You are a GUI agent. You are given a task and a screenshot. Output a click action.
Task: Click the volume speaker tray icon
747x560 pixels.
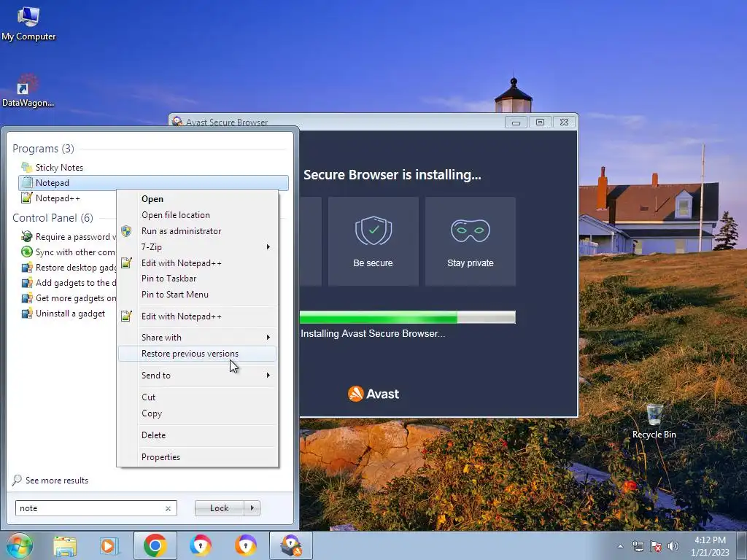[x=673, y=546]
